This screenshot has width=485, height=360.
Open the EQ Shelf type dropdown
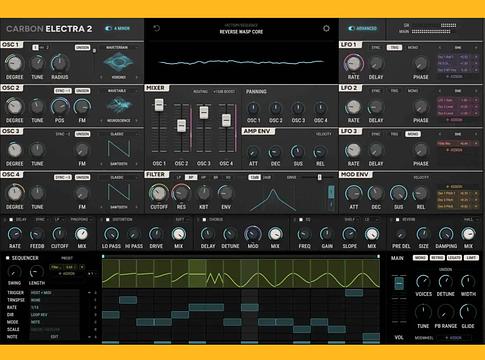[x=351, y=220]
